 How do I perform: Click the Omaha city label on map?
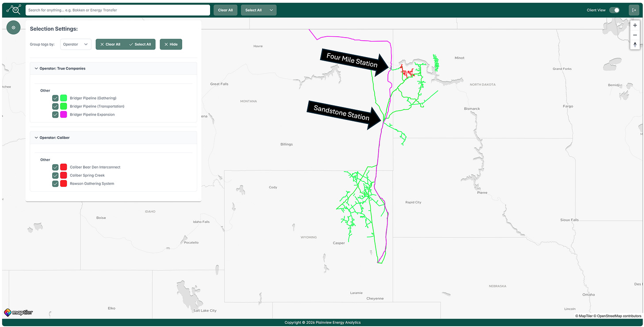(x=588, y=294)
